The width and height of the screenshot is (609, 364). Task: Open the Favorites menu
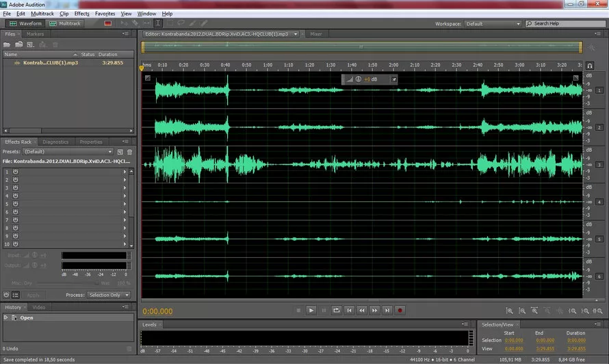105,14
